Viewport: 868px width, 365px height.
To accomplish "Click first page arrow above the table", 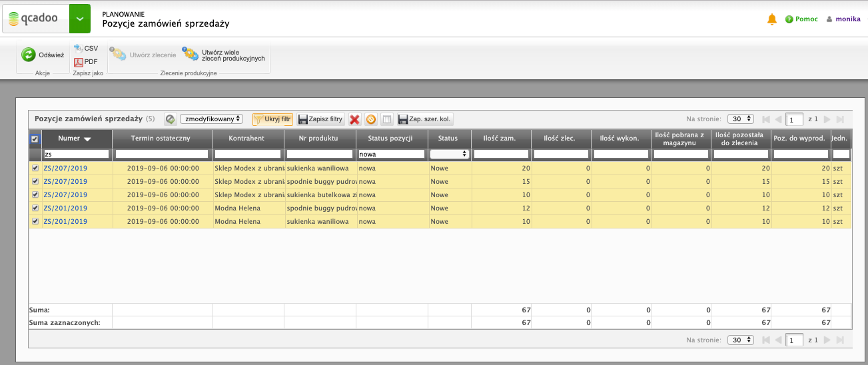I will 766,119.
